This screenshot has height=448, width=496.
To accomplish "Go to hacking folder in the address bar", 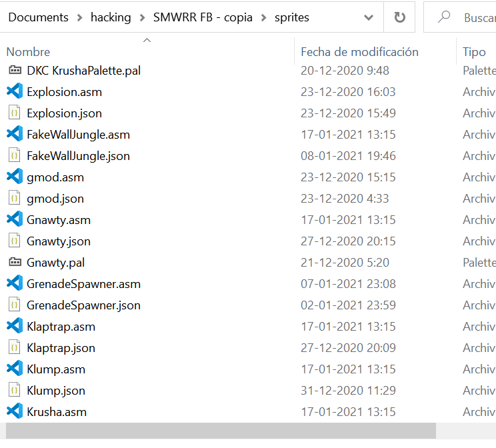I will point(111,17).
